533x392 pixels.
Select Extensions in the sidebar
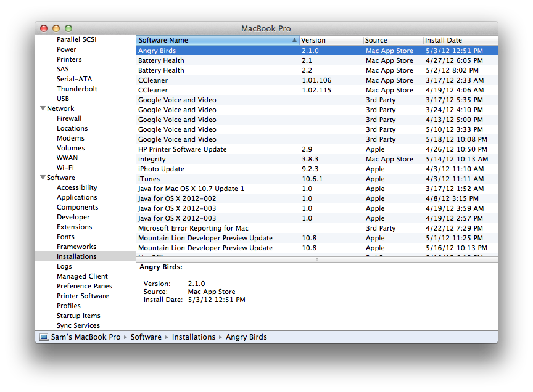[74, 227]
